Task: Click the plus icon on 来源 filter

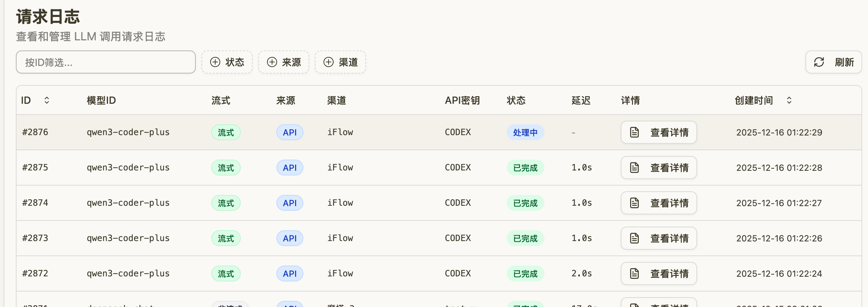Action: click(272, 62)
